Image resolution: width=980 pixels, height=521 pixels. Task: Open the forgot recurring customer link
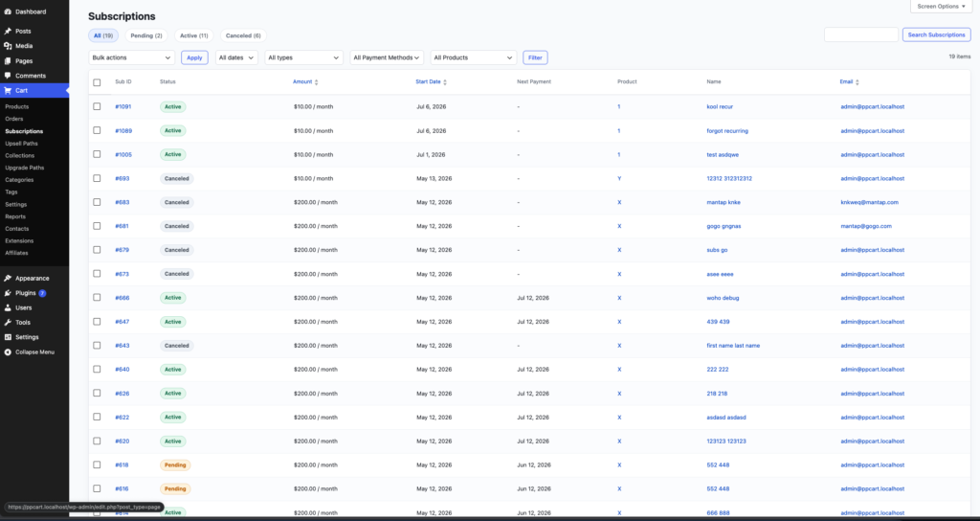727,130
